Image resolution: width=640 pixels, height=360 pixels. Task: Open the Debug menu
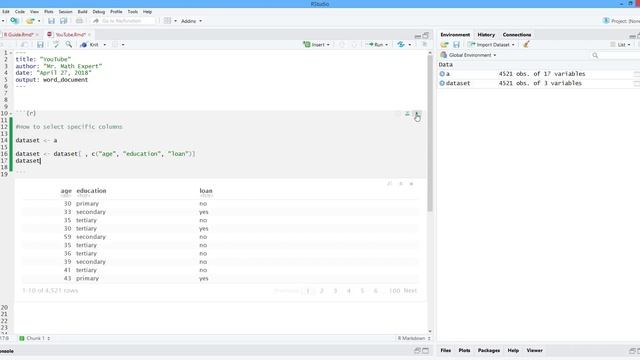click(x=99, y=12)
